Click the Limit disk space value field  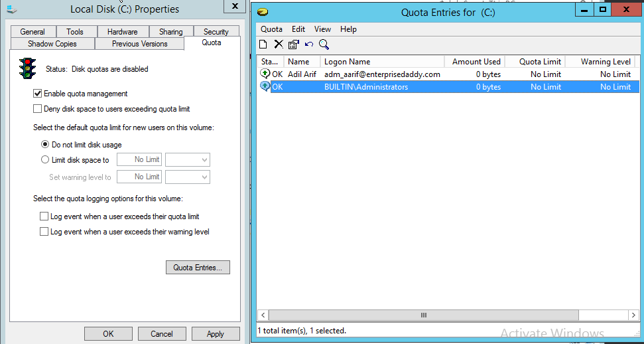139,159
